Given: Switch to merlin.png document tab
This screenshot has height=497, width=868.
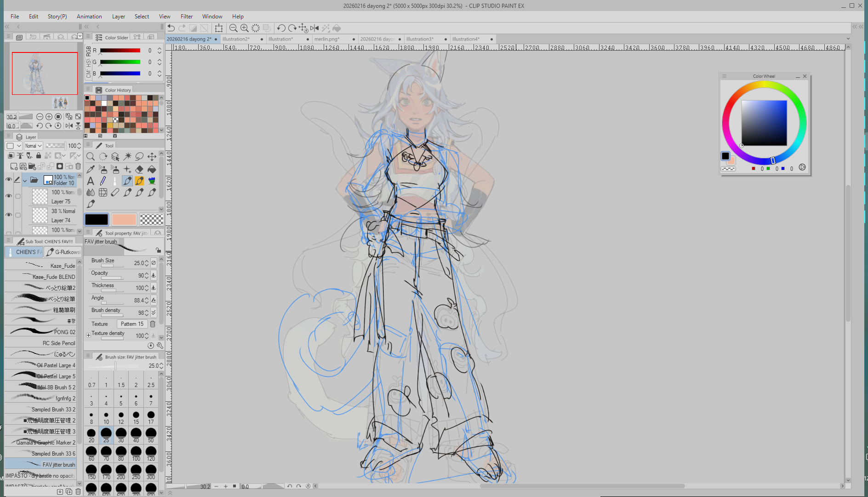Looking at the screenshot, I should pos(327,39).
